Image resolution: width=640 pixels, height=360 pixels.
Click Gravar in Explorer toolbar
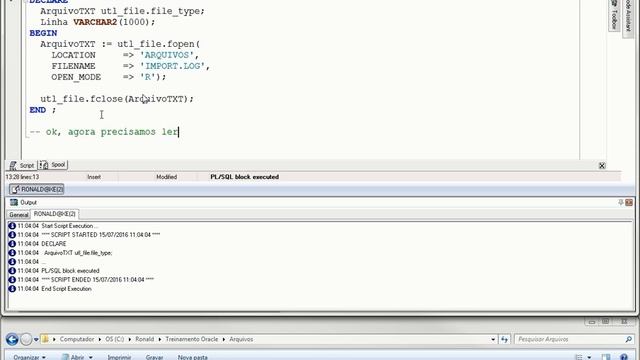[154, 357]
